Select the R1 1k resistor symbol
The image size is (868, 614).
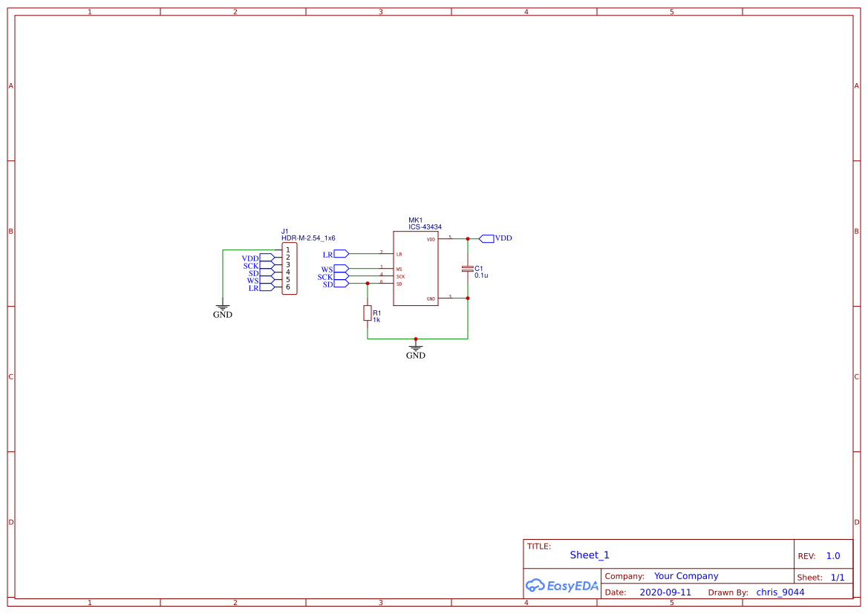(x=367, y=313)
